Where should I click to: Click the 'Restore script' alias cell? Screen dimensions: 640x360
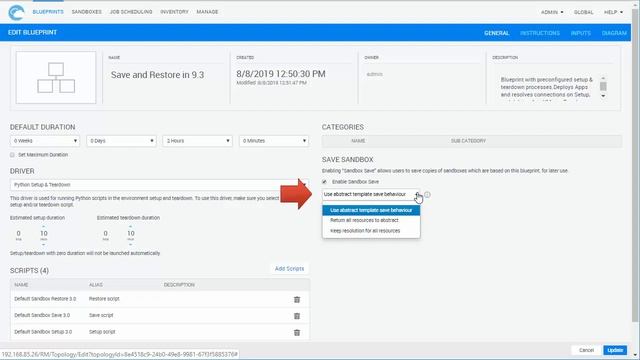pos(104,299)
